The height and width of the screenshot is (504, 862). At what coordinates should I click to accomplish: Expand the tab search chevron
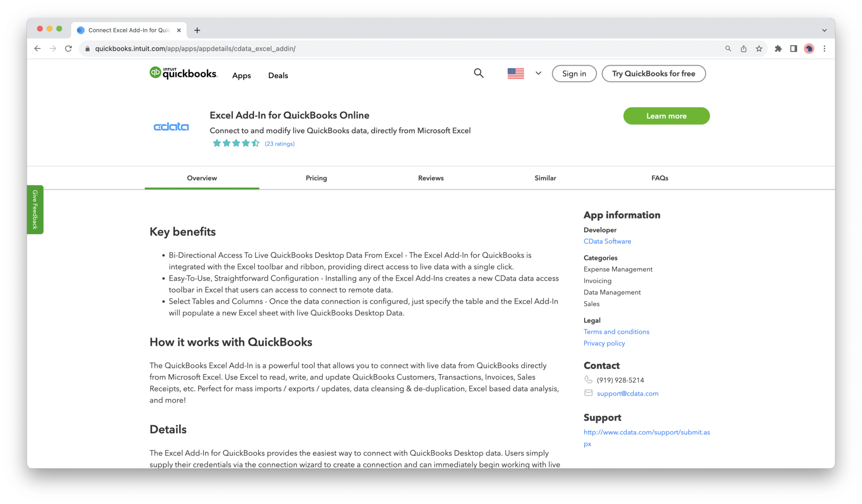[x=824, y=30]
